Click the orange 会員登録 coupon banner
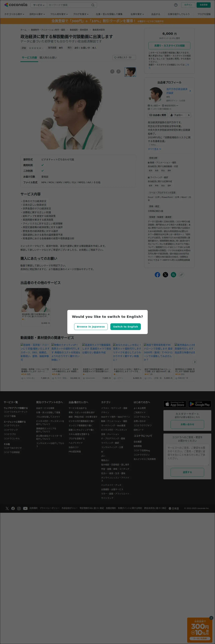The height and width of the screenshot is (644, 215). (x=107, y=21)
